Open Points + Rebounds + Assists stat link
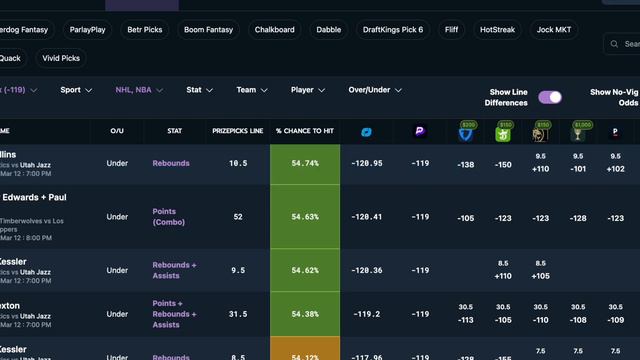The height and width of the screenshot is (360, 640). coord(174,314)
